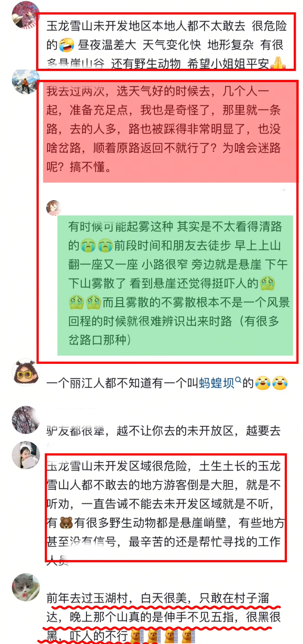Open the blue 蚂蝗坝 hyperlink
This screenshot has width=303, height=644.
coord(217,383)
